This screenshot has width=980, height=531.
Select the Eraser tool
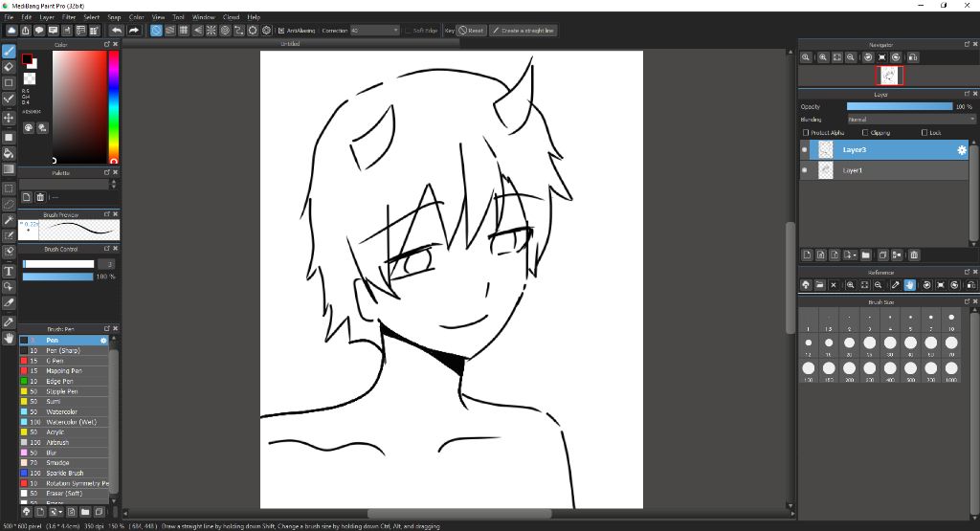click(x=9, y=67)
